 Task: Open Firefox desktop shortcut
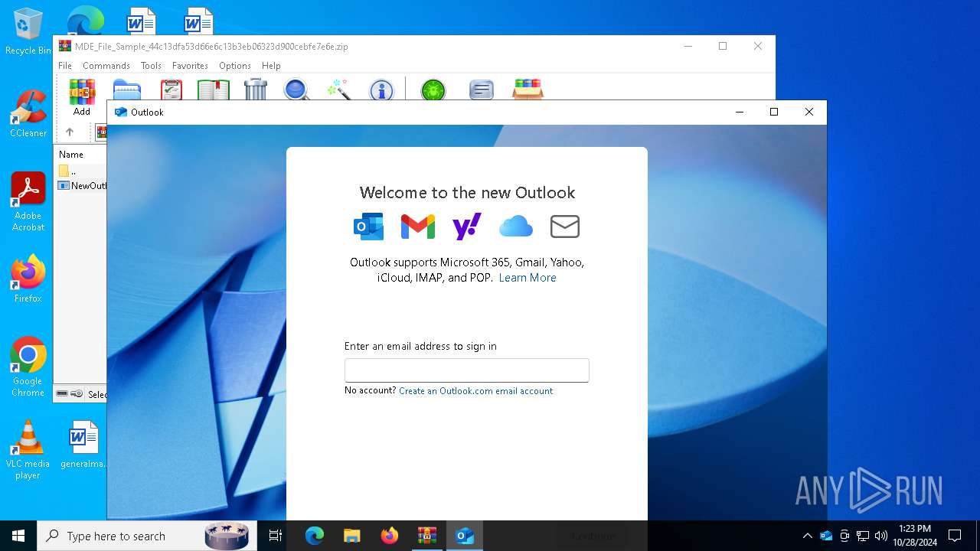pos(28,279)
